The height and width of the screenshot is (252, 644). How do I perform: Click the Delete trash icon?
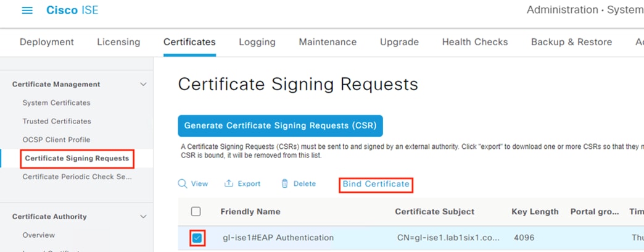click(x=284, y=184)
